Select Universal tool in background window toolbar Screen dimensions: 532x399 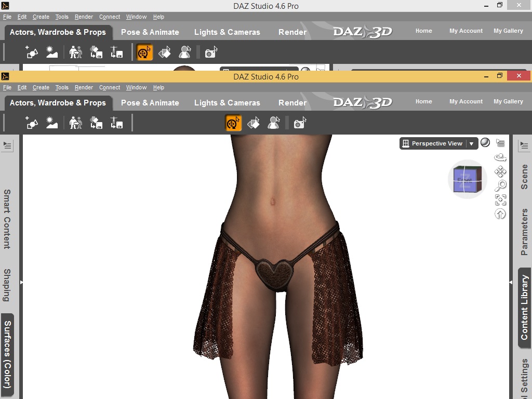(x=144, y=52)
